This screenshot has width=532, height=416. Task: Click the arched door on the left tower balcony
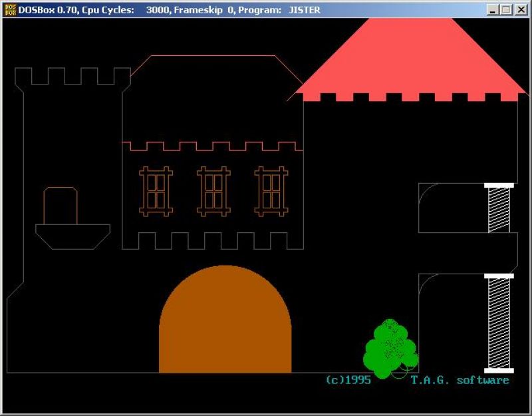pos(61,206)
